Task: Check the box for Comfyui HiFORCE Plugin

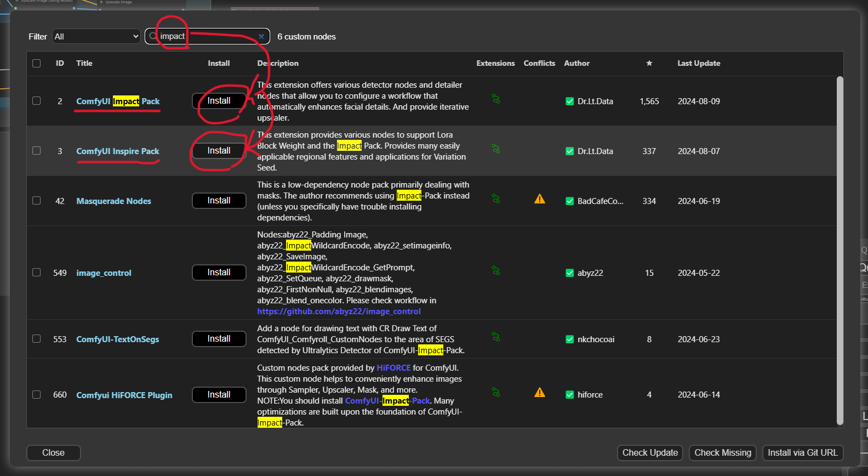Action: [x=37, y=395]
